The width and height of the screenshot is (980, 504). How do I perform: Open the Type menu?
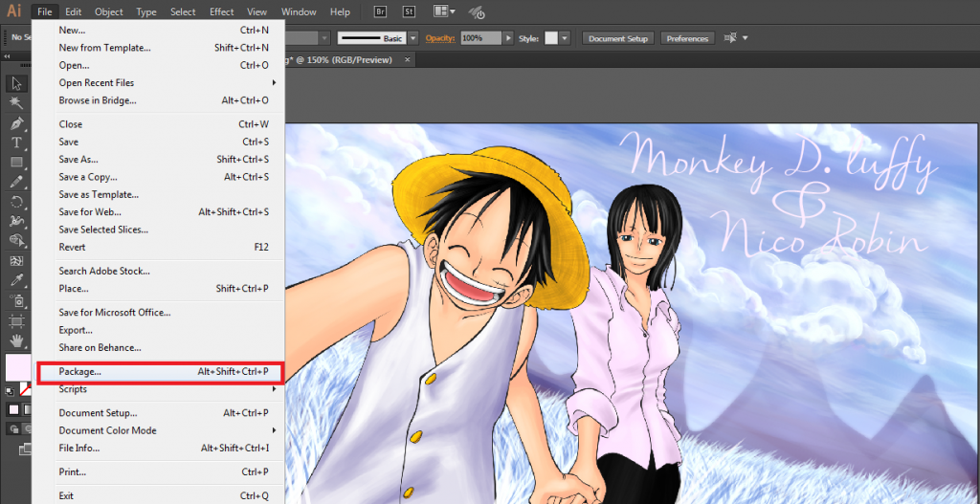pyautogui.click(x=146, y=11)
